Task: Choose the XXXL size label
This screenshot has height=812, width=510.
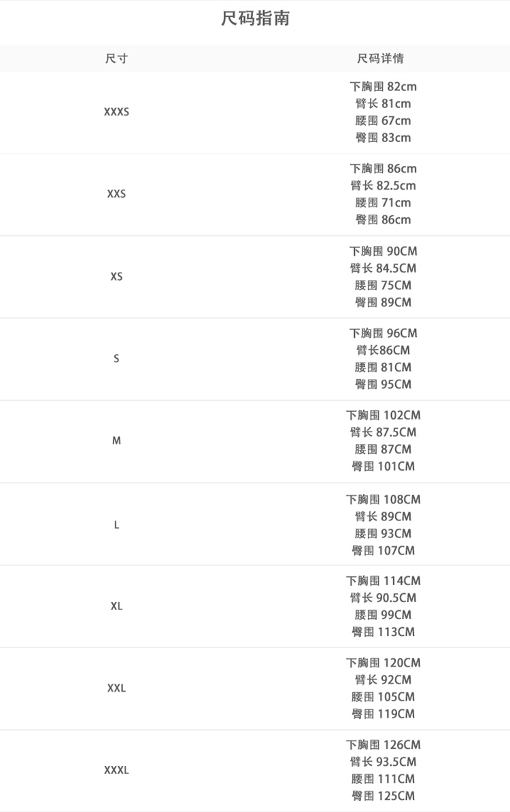Action: 116,771
